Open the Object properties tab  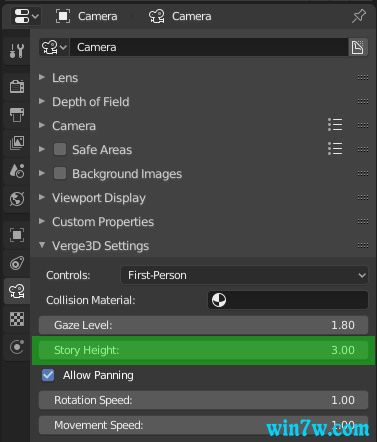(17, 235)
